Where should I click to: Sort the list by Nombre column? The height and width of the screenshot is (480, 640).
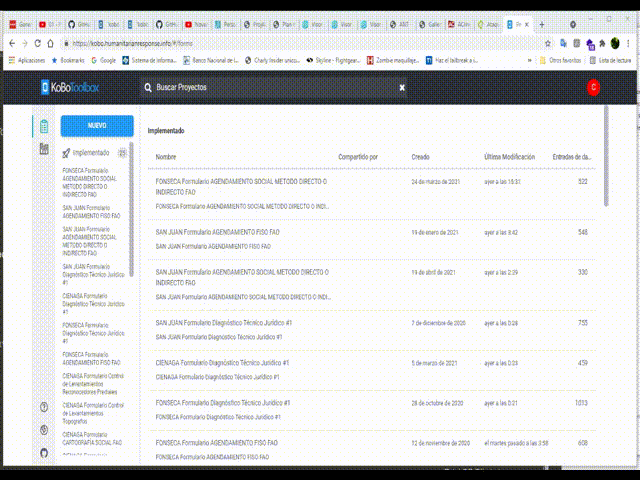[x=166, y=157]
